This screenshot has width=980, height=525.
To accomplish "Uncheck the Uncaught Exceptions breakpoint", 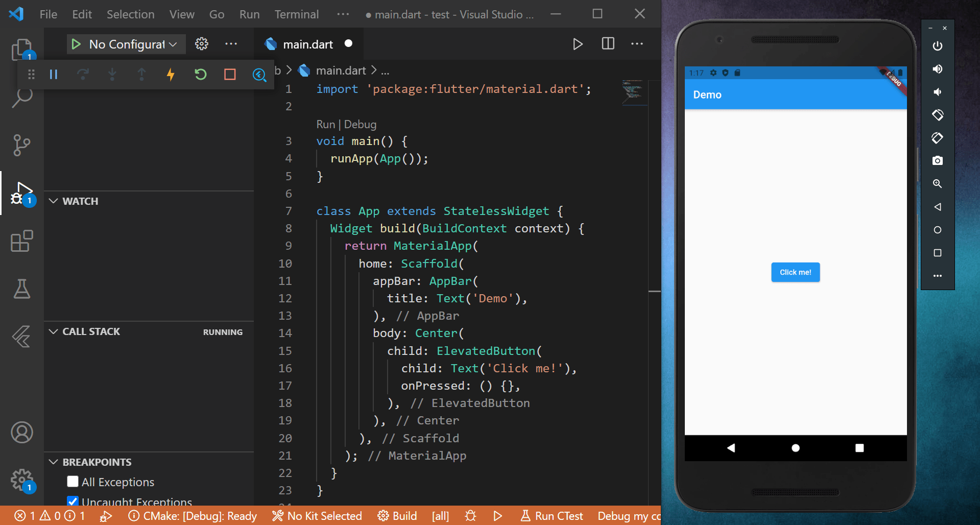I will tap(73, 501).
